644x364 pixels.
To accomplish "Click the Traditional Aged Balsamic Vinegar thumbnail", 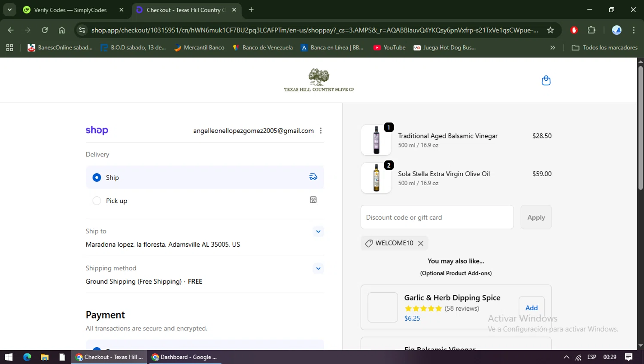I will coord(376,140).
